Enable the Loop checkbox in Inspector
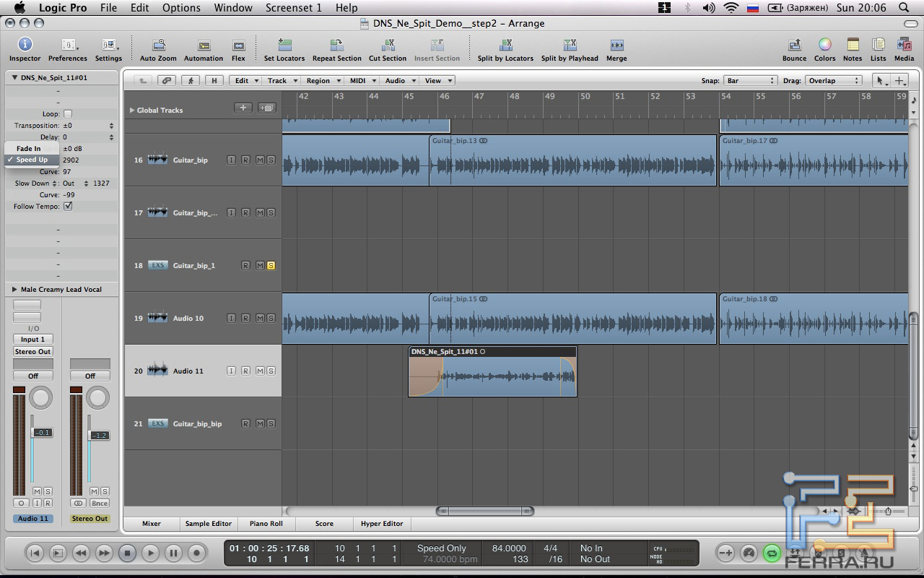Viewport: 924px width, 578px height. pos(68,114)
